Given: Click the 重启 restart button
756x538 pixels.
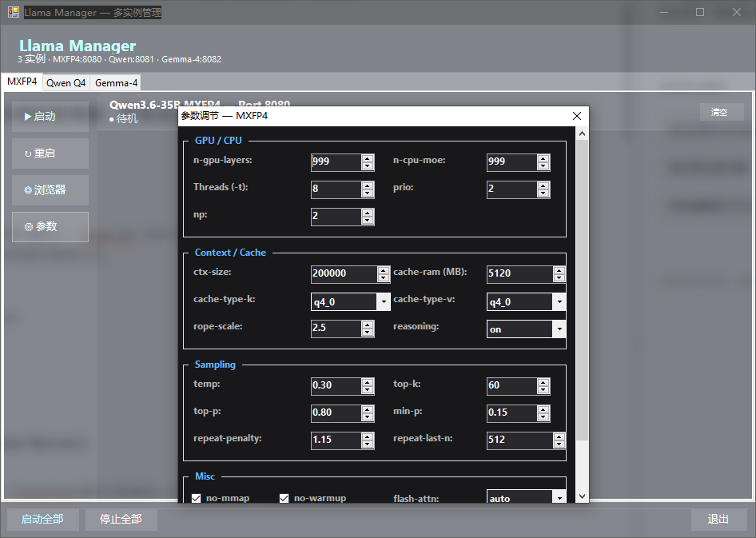Looking at the screenshot, I should [50, 153].
